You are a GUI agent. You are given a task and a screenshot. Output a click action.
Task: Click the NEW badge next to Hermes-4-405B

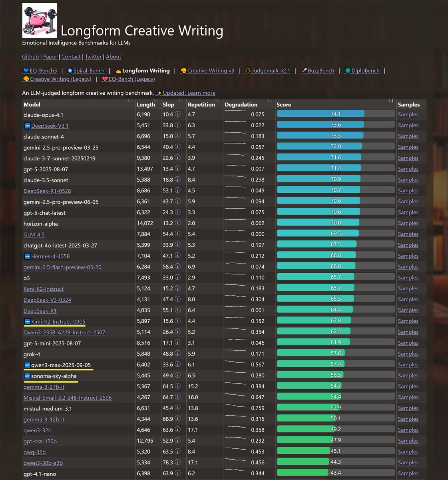click(x=27, y=256)
